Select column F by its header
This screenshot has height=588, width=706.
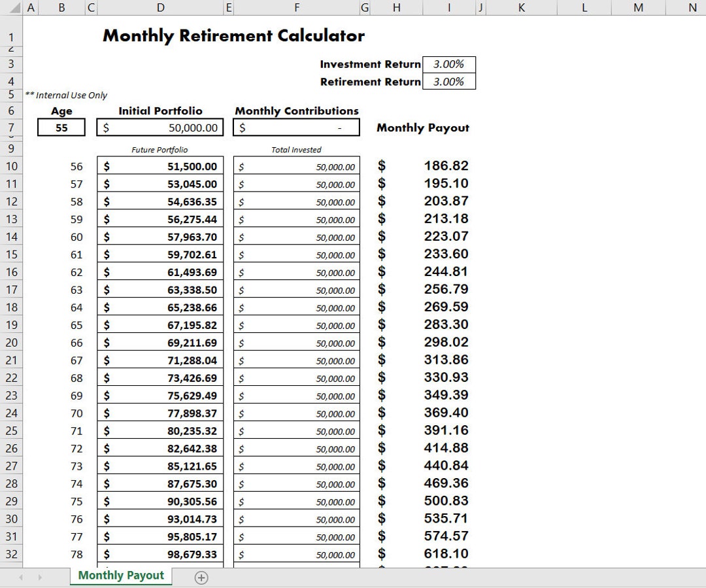297,8
